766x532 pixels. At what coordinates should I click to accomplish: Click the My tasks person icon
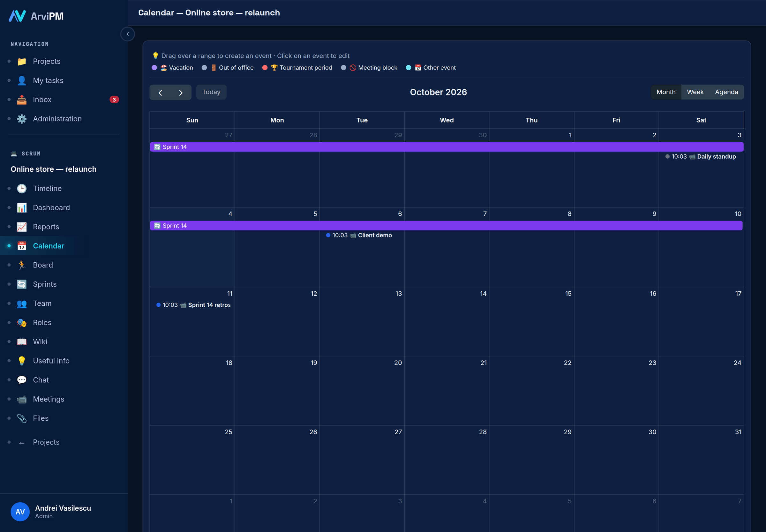(22, 80)
